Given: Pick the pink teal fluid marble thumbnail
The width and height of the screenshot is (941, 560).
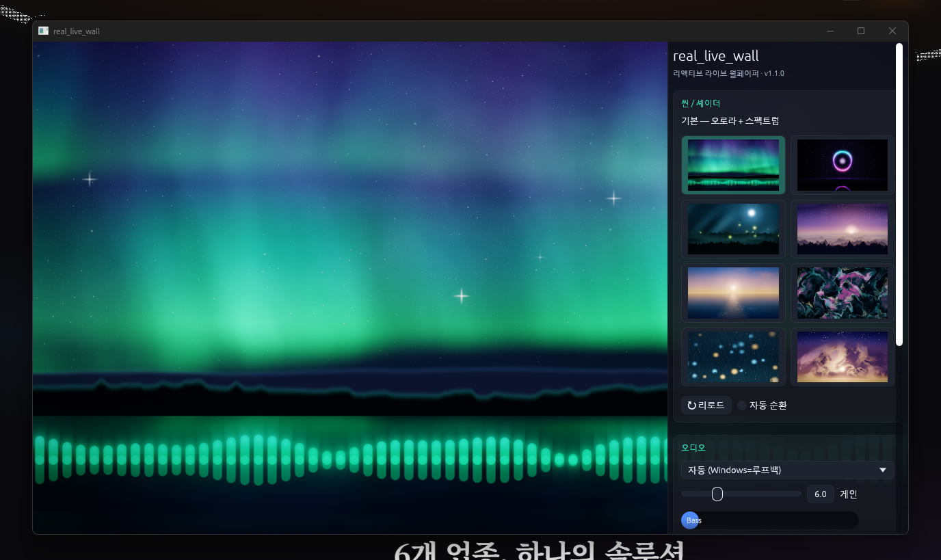Looking at the screenshot, I should pyautogui.click(x=843, y=293).
